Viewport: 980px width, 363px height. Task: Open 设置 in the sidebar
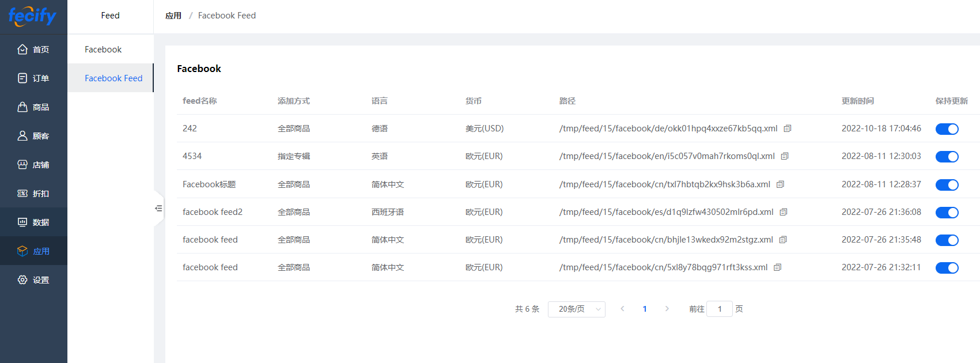click(x=33, y=280)
